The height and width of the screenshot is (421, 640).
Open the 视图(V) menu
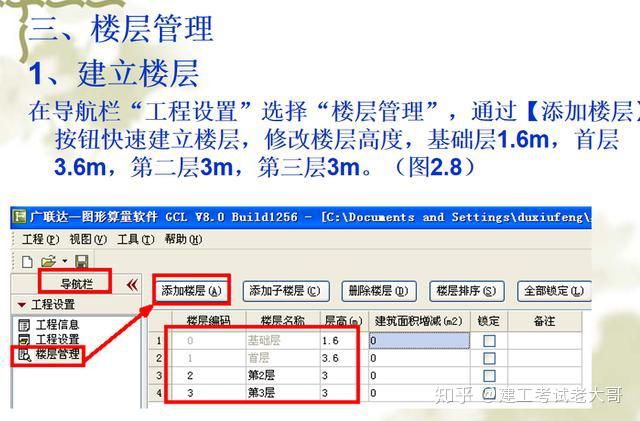pyautogui.click(x=88, y=239)
